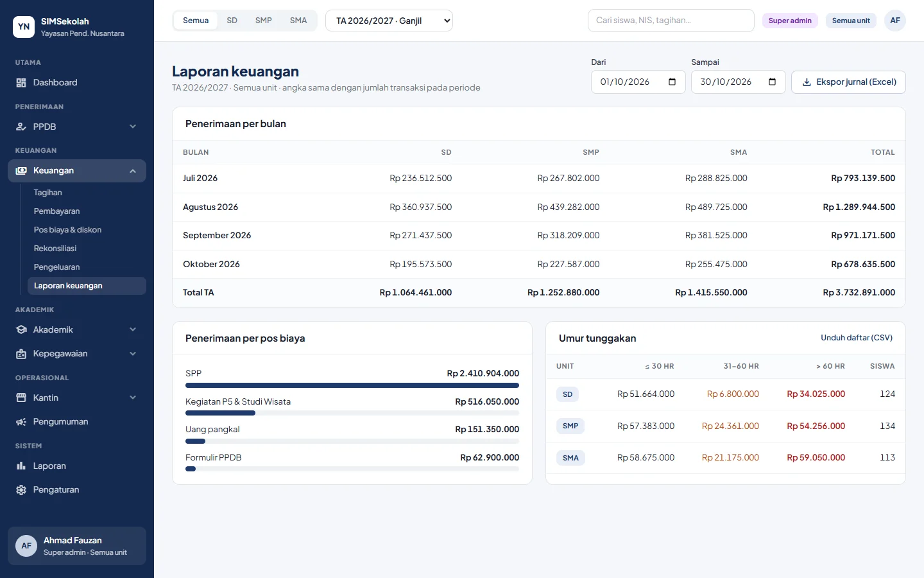924x578 pixels.
Task: Expand the Kantin menu chevron
Action: coord(133,398)
